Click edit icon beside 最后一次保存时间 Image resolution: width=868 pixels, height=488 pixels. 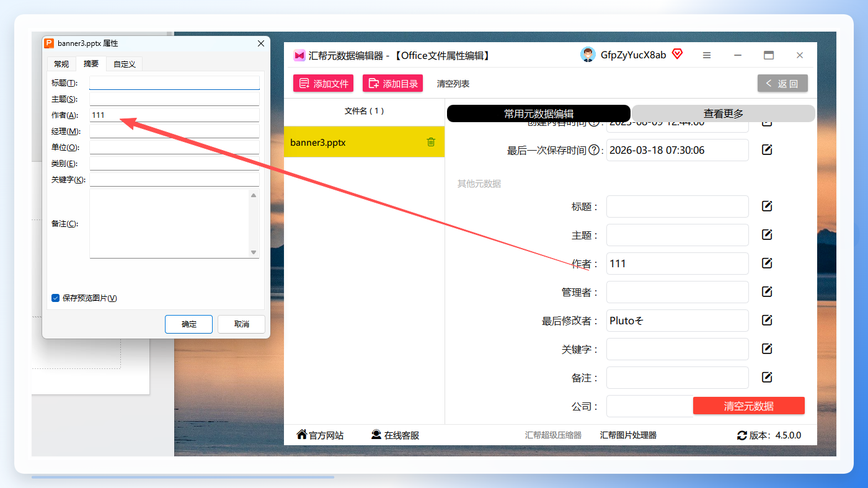point(767,149)
